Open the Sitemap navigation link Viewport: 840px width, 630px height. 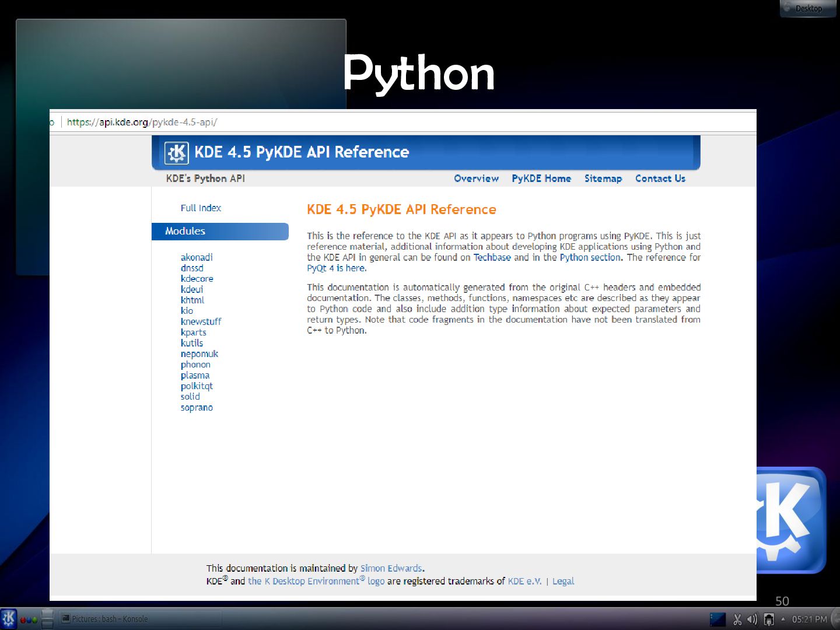603,178
